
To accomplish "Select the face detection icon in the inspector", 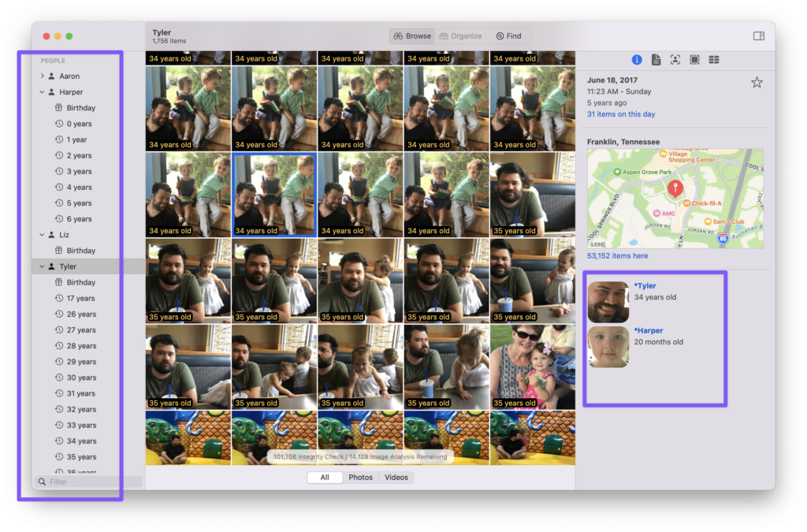I will [675, 60].
